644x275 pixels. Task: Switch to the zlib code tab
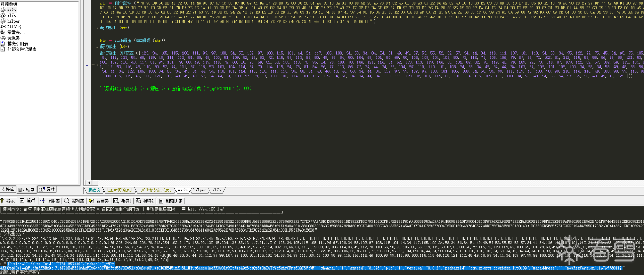coord(216,190)
